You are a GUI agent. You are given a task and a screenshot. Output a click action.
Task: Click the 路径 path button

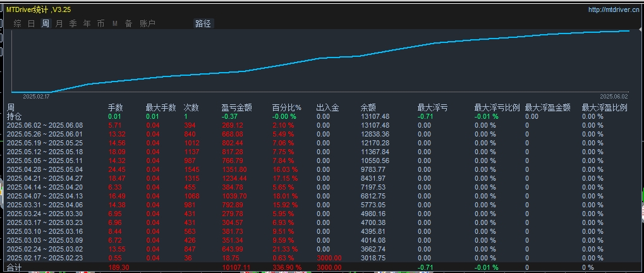click(204, 23)
